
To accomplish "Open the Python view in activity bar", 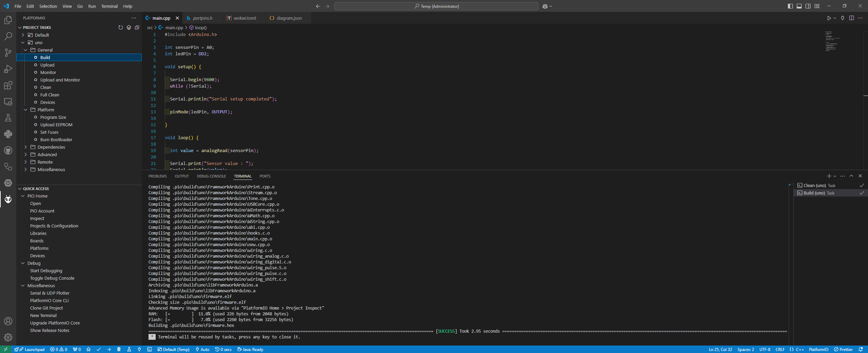I will 8,134.
